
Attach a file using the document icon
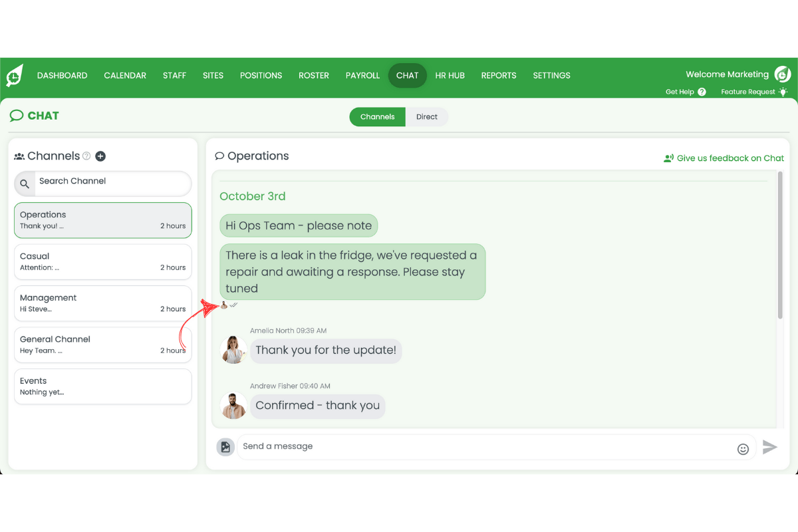[225, 446]
